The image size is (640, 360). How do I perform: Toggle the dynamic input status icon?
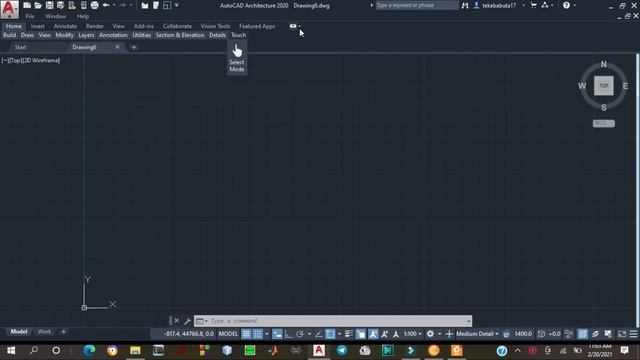(x=277, y=334)
